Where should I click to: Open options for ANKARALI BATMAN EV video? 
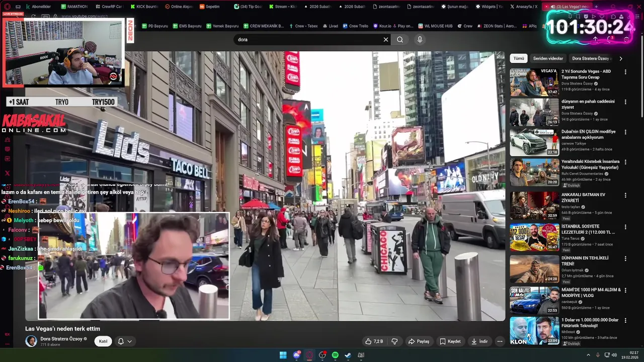pyautogui.click(x=625, y=195)
